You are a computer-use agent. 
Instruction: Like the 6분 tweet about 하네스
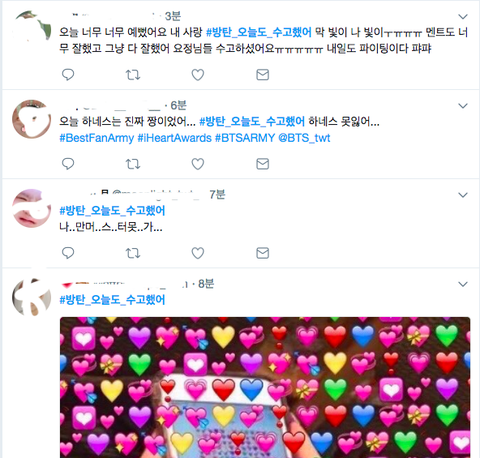(x=198, y=164)
